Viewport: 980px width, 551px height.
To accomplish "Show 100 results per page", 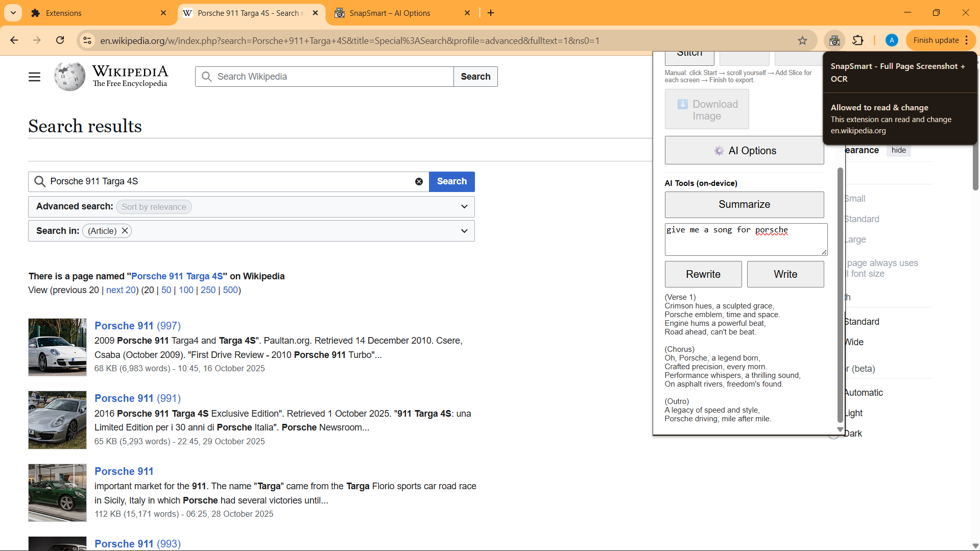I will (x=186, y=290).
